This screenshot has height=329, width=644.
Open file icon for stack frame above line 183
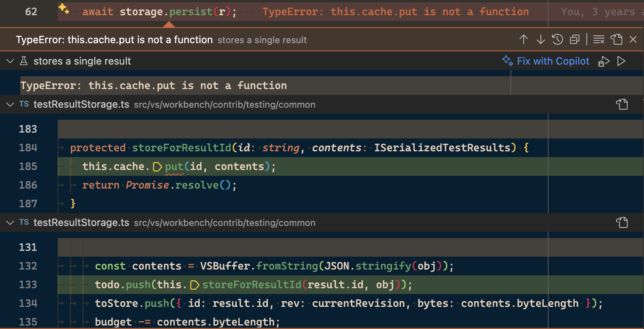(622, 104)
